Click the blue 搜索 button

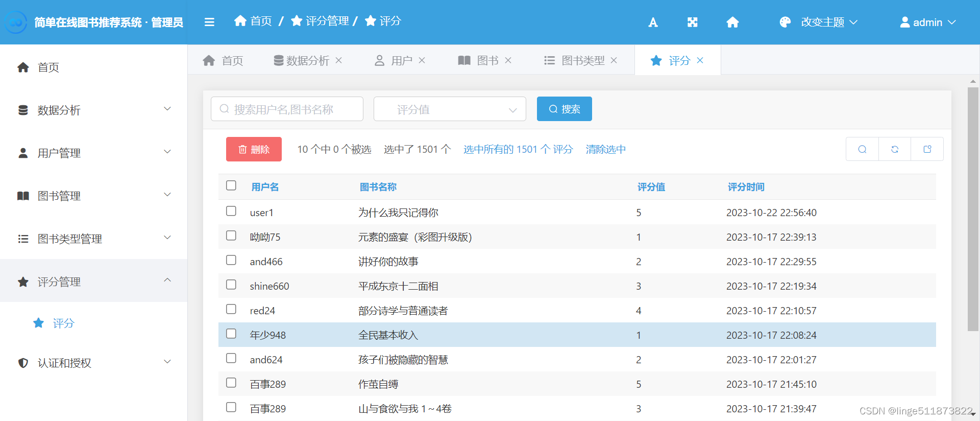coord(565,109)
